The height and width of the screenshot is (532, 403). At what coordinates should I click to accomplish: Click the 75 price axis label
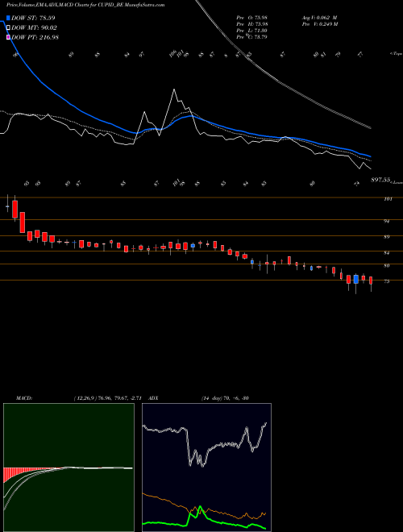click(386, 281)
